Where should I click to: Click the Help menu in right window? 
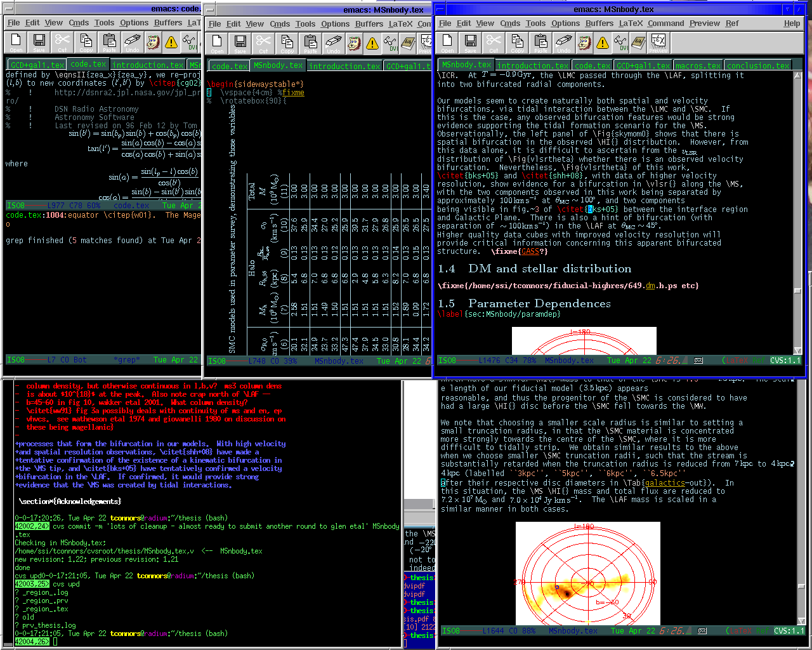[792, 23]
